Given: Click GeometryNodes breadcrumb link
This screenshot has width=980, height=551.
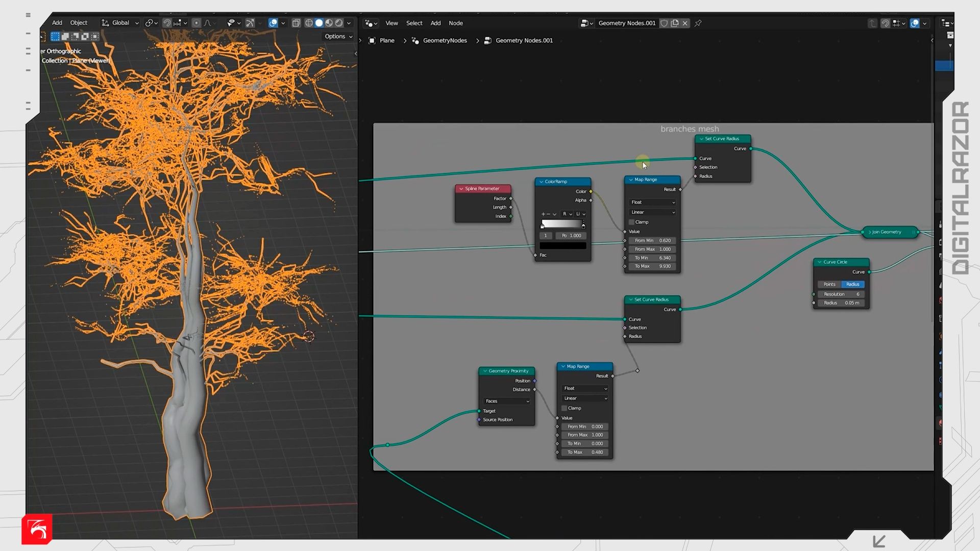Looking at the screenshot, I should coord(445,40).
